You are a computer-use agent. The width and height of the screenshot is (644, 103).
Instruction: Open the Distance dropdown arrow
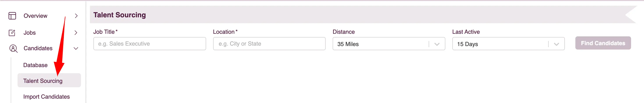(437, 44)
